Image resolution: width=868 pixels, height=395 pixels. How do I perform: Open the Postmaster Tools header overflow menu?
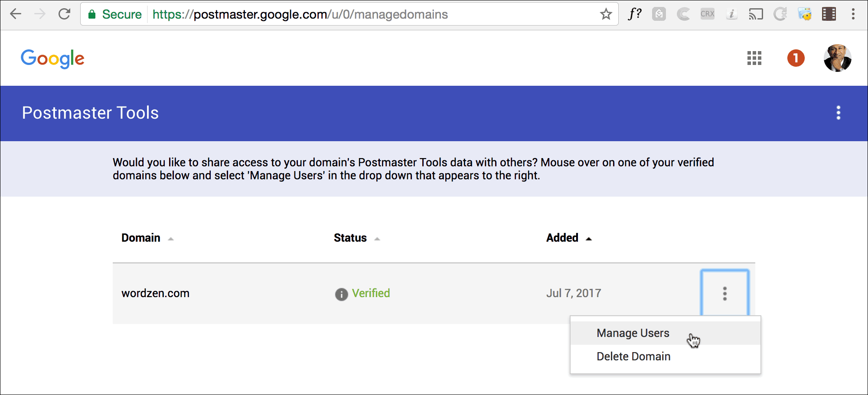point(839,113)
